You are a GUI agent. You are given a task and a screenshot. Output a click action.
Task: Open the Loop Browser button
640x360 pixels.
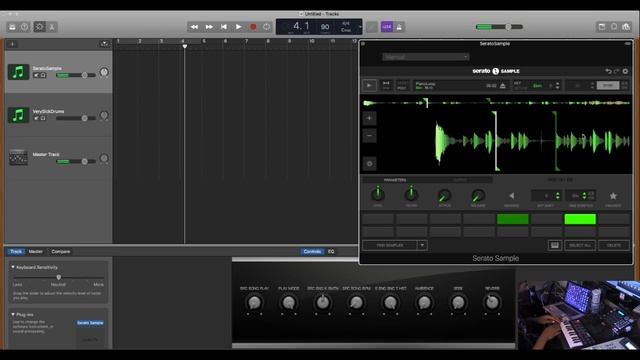coord(614,27)
